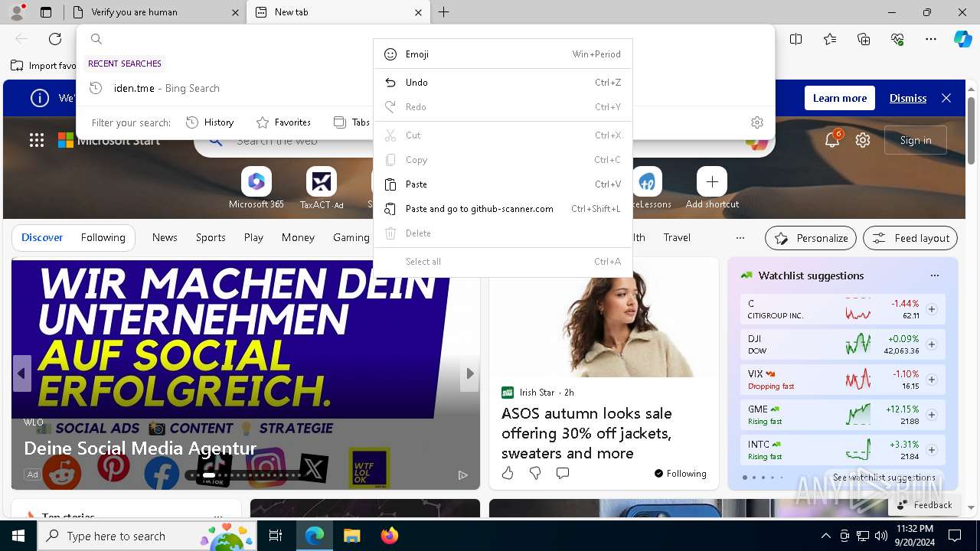Open the Tab actions menu icon
This screenshot has height=551, width=980.
coord(46,12)
